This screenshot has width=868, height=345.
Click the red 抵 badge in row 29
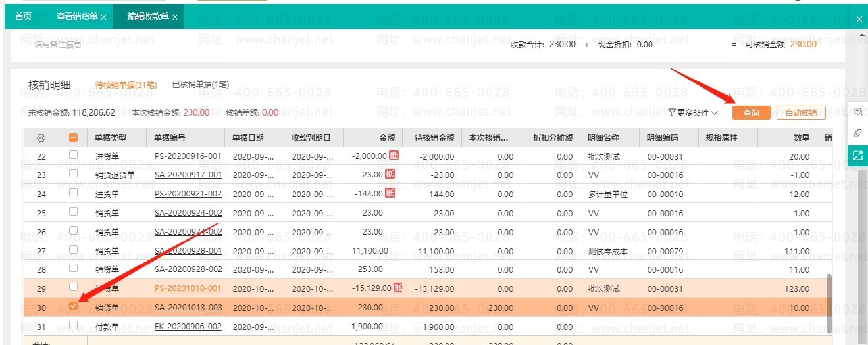(x=398, y=287)
